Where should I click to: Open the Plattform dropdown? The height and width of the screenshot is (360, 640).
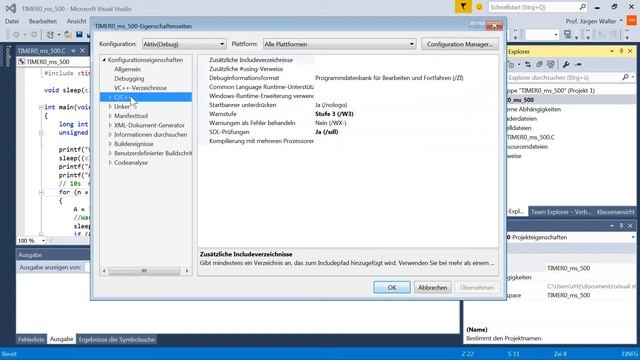pyautogui.click(x=339, y=44)
